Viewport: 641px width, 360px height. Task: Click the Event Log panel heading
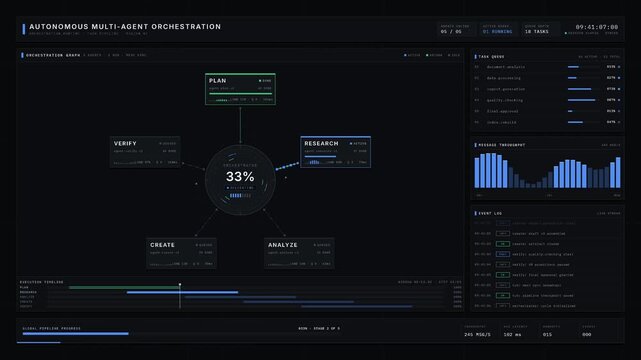tap(490, 213)
